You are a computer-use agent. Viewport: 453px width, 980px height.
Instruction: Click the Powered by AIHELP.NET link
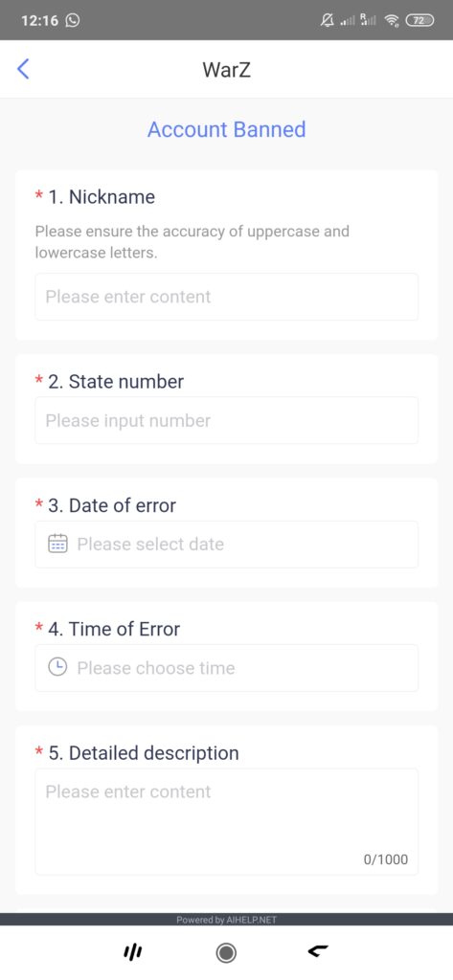click(x=226, y=920)
